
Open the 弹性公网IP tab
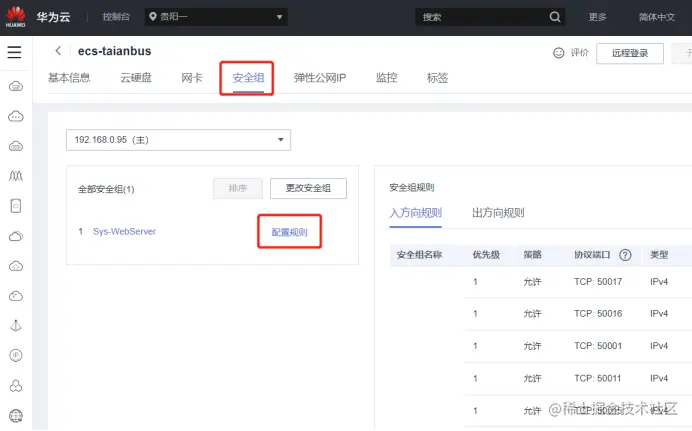pos(320,78)
